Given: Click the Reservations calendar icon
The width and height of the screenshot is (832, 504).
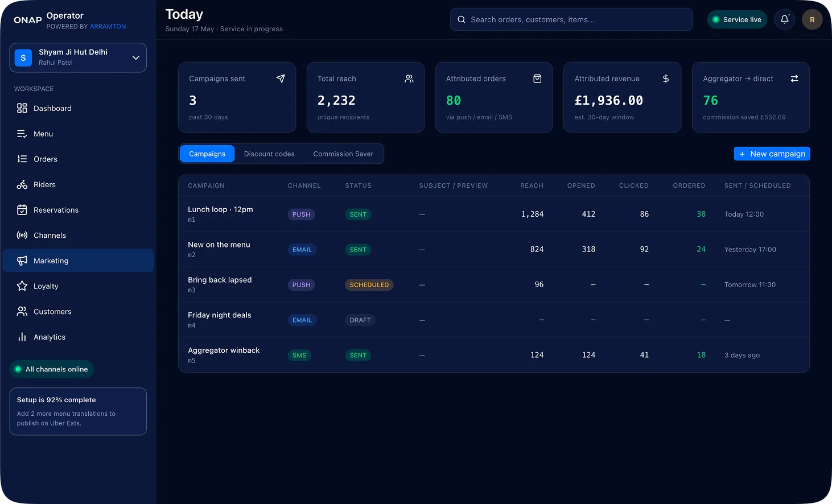Looking at the screenshot, I should [22, 210].
